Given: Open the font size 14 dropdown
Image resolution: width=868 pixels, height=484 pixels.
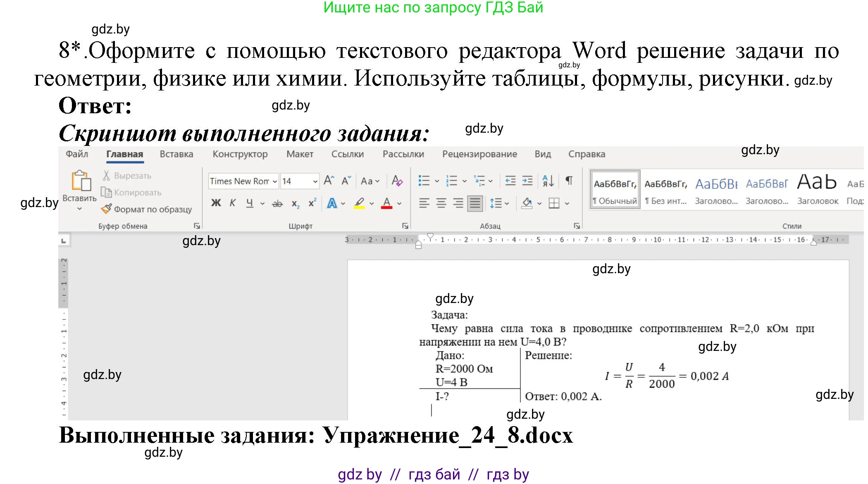Looking at the screenshot, I should pyautogui.click(x=315, y=181).
